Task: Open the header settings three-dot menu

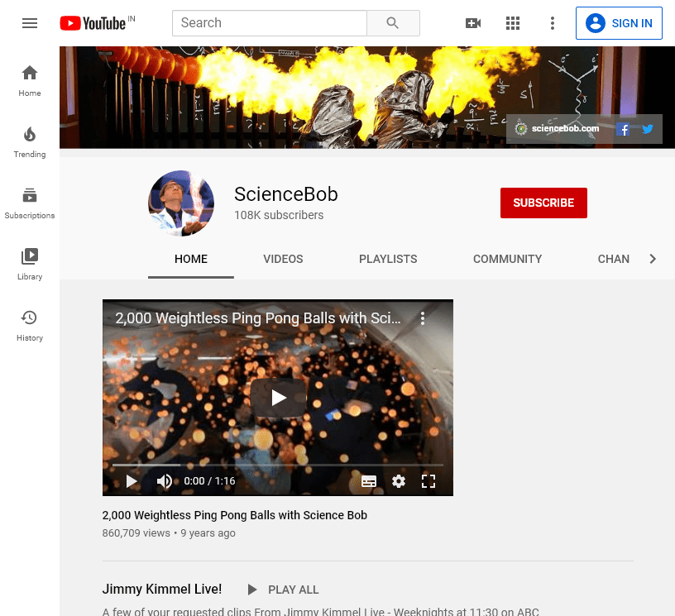Action: [x=553, y=23]
